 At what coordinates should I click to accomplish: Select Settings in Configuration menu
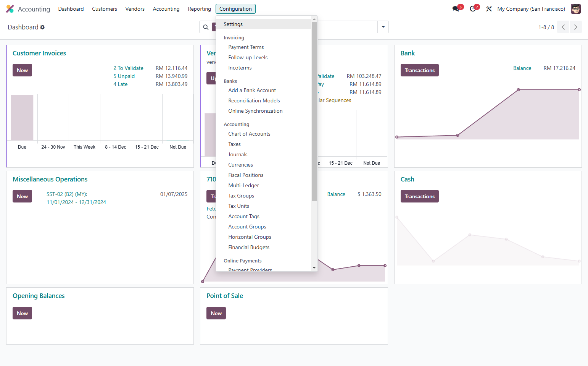pyautogui.click(x=264, y=24)
